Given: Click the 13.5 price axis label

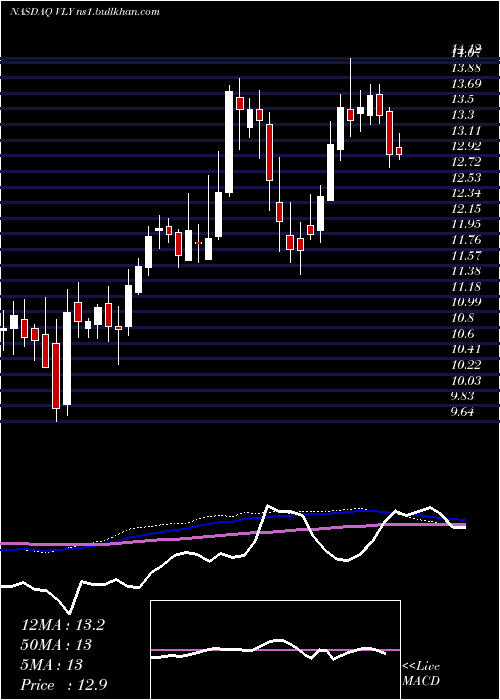Looking at the screenshot, I should coord(463,99).
